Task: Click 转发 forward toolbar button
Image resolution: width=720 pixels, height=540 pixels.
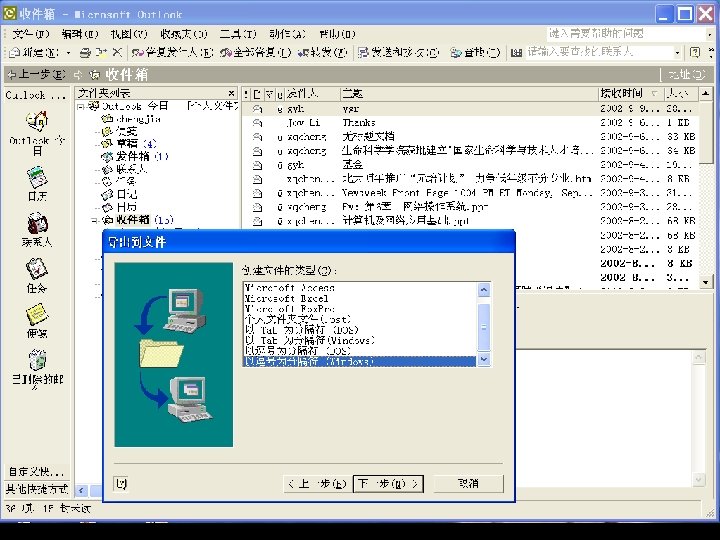Action: [322, 53]
